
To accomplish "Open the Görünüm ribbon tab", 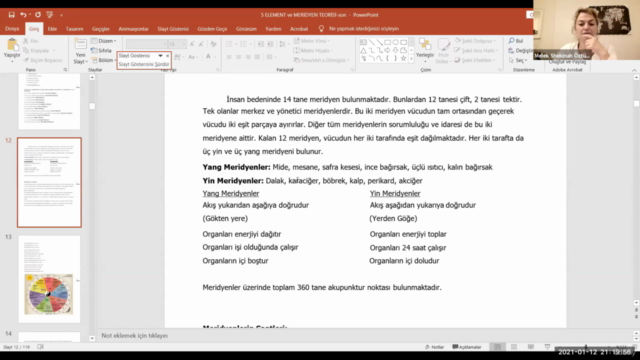I will tap(246, 29).
